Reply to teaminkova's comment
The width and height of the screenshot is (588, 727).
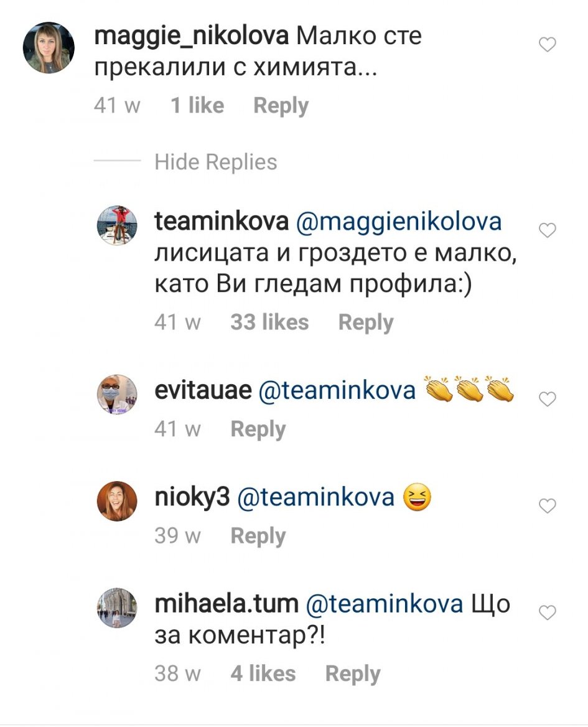click(x=365, y=322)
